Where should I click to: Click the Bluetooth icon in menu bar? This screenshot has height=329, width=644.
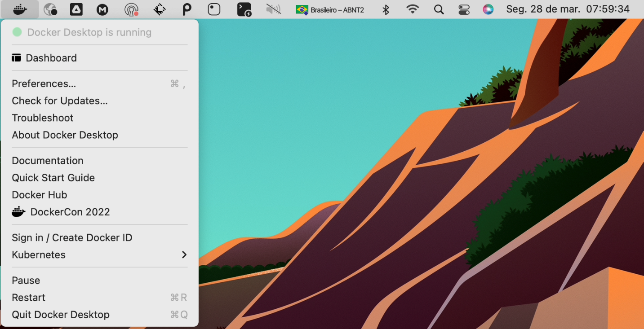386,9
